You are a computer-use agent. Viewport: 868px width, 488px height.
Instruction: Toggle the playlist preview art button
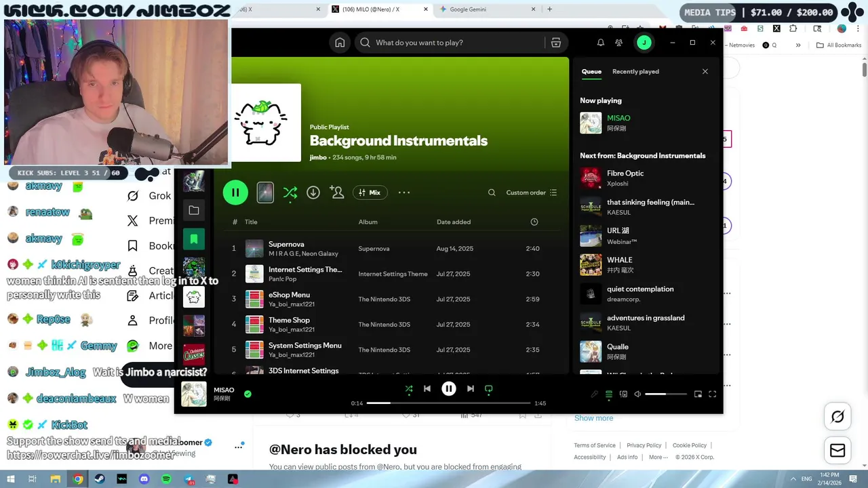click(x=265, y=192)
